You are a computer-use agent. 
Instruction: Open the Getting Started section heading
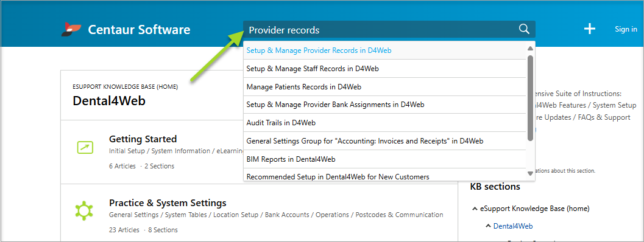click(x=143, y=139)
